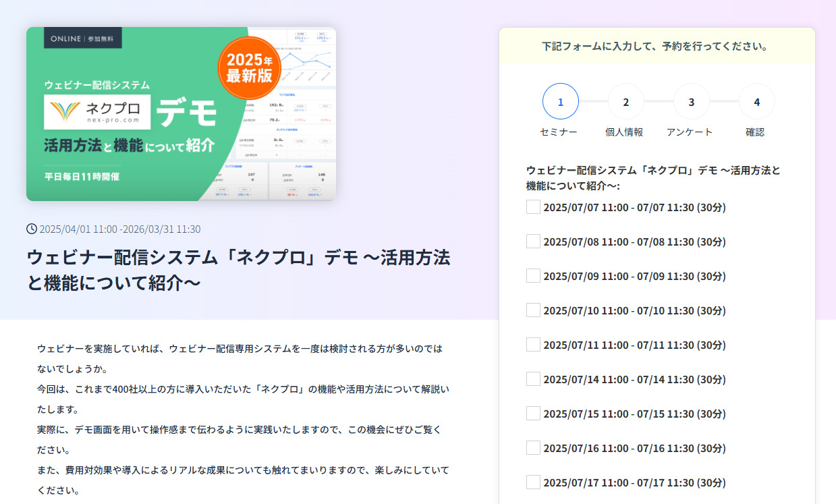
Task: Click the date range 2025/04/01 11:00 -2026/03/31 11:30
Action: [x=120, y=229]
